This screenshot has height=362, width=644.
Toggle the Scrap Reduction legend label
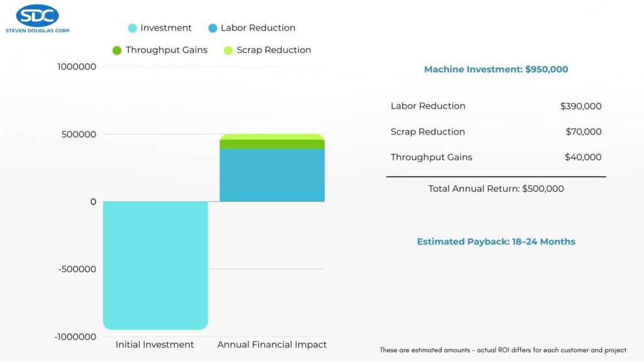tap(274, 50)
